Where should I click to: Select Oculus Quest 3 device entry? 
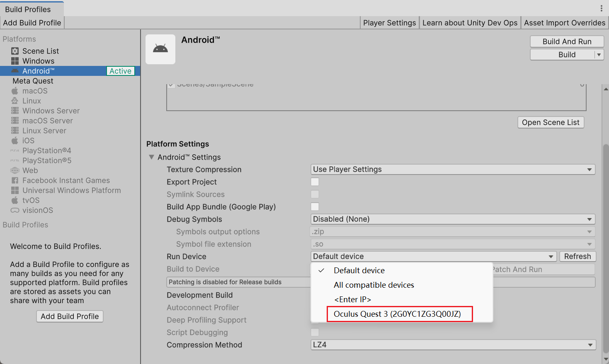[402, 314]
